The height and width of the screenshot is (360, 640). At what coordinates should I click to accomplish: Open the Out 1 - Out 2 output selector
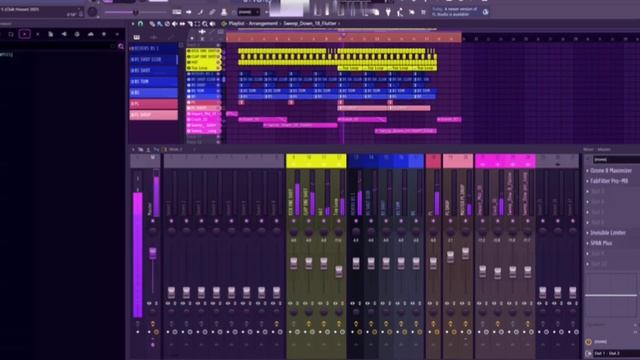click(x=616, y=353)
